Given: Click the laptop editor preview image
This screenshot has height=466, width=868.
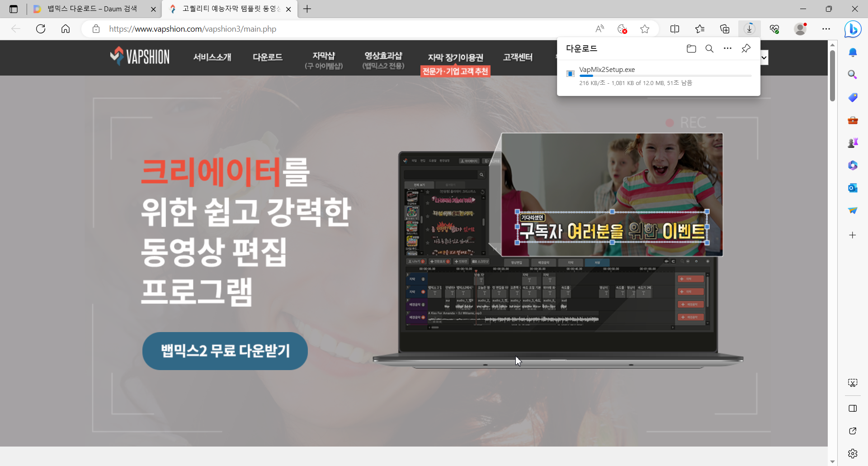Looking at the screenshot, I should click(558, 251).
